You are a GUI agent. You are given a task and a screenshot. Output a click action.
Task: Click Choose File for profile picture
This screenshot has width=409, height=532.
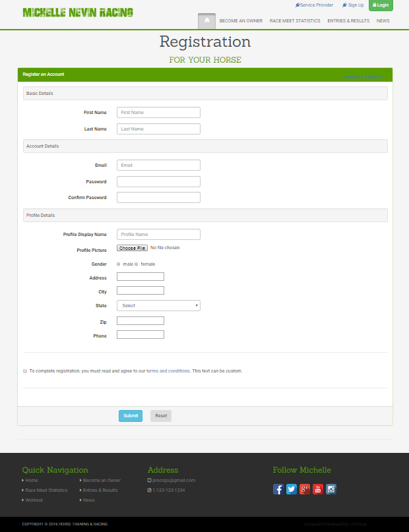132,249
